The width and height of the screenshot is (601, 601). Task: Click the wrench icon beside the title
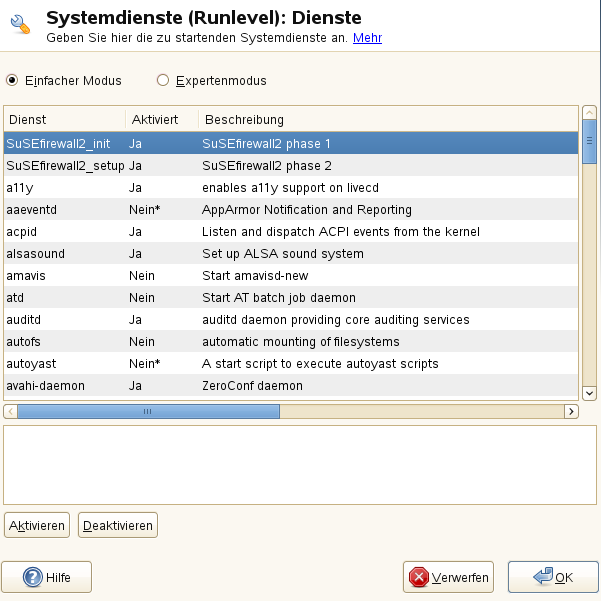coord(20,25)
